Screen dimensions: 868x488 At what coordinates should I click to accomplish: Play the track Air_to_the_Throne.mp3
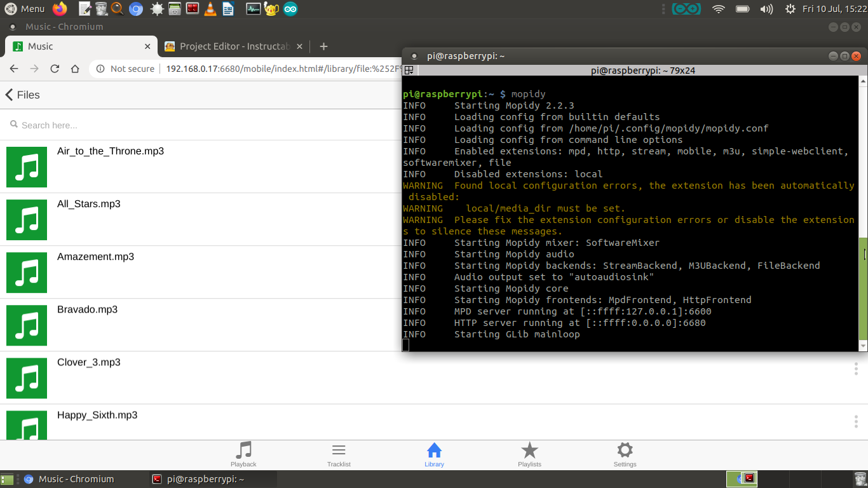tap(111, 151)
